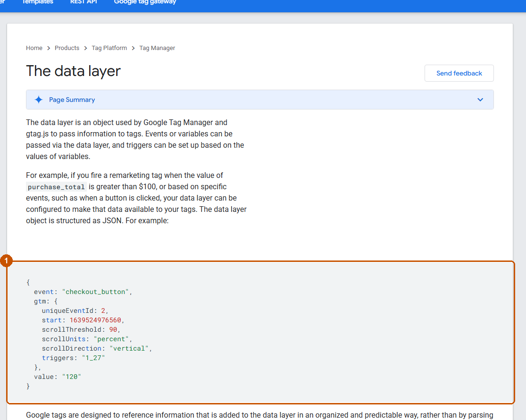
Task: Click the chevron after Tag Platform breadcrumb
Action: click(x=133, y=48)
